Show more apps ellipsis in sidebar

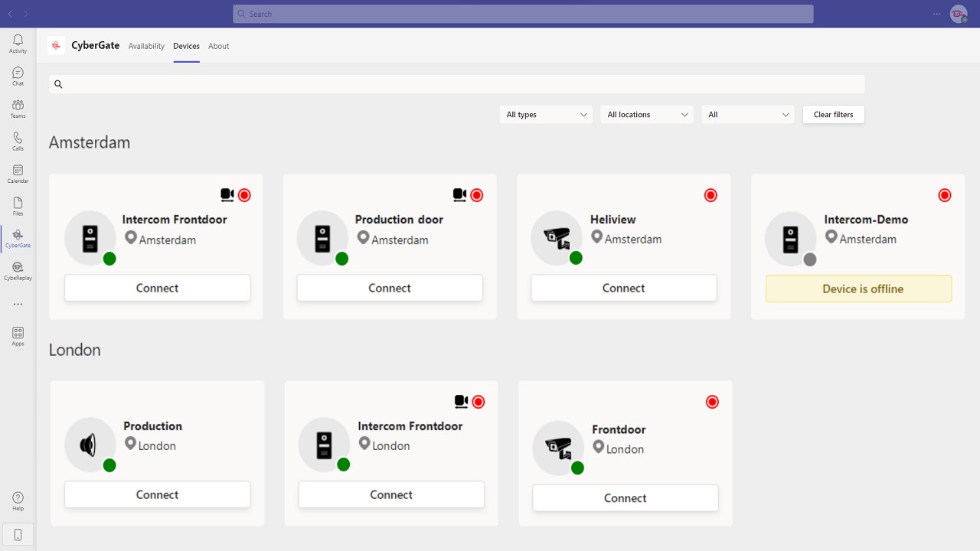(18, 304)
